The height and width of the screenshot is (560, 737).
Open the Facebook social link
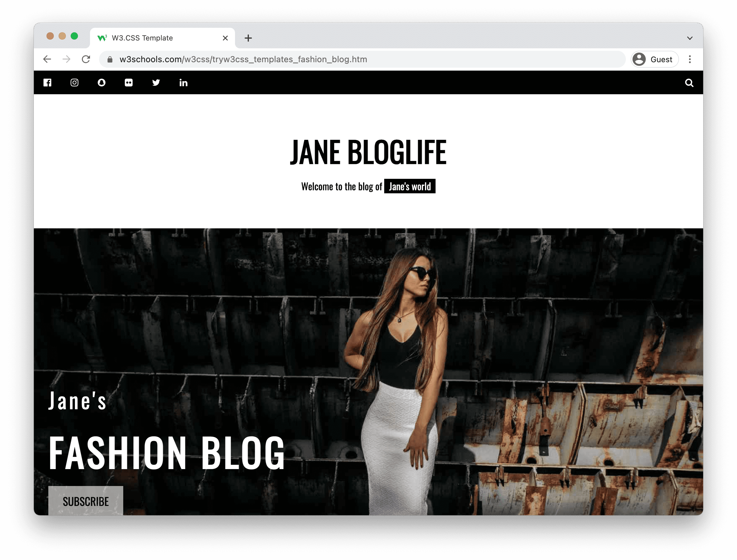[47, 83]
